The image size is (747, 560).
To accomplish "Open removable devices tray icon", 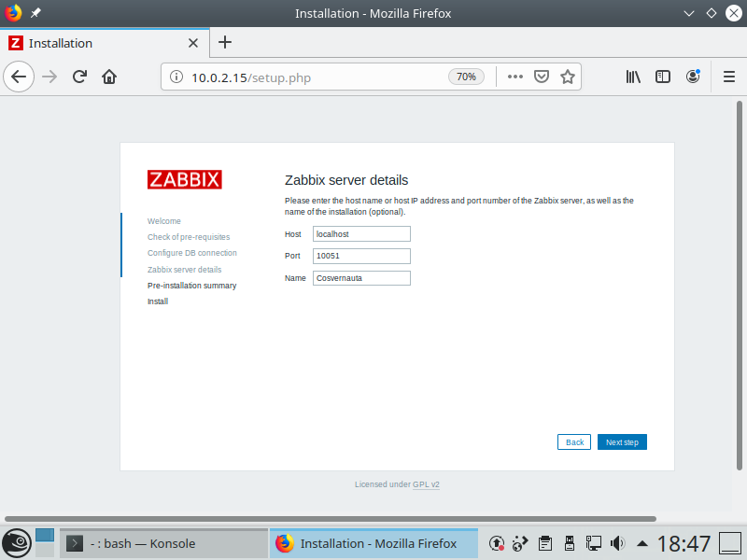I will point(570,543).
